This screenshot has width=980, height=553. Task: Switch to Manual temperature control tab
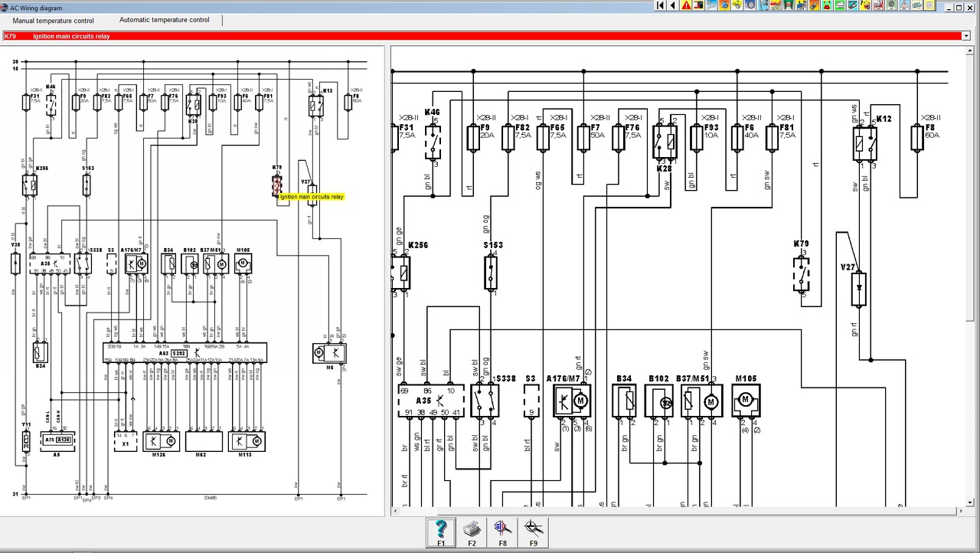(53, 21)
